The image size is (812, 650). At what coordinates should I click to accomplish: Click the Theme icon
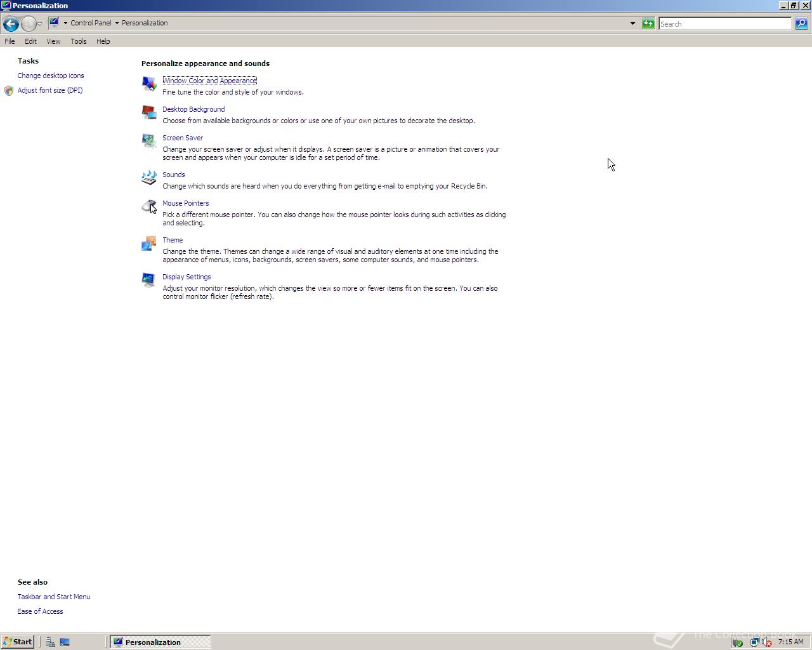click(149, 243)
